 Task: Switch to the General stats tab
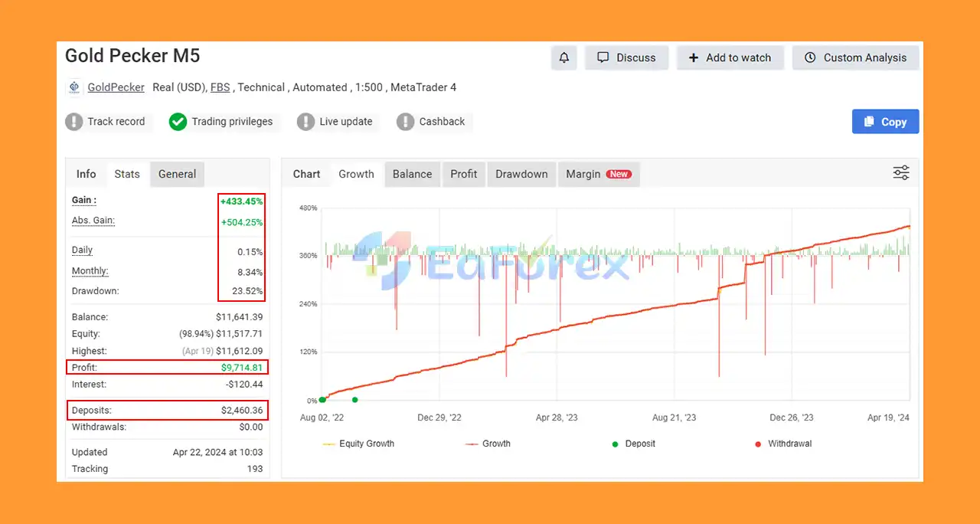pos(178,174)
